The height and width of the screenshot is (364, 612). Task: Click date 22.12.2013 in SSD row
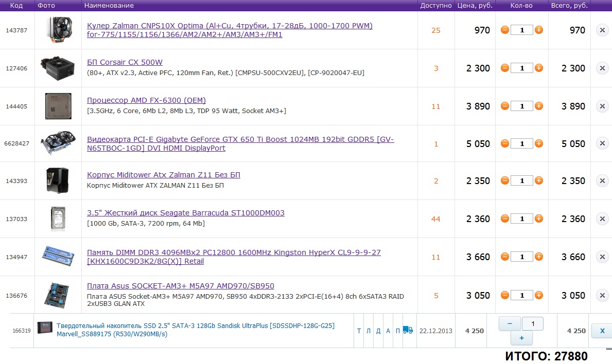point(436,331)
